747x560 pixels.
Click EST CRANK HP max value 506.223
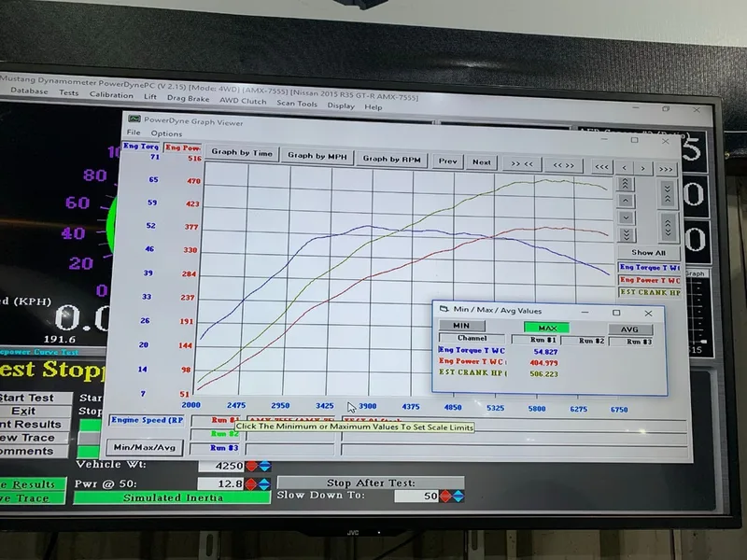(x=543, y=374)
